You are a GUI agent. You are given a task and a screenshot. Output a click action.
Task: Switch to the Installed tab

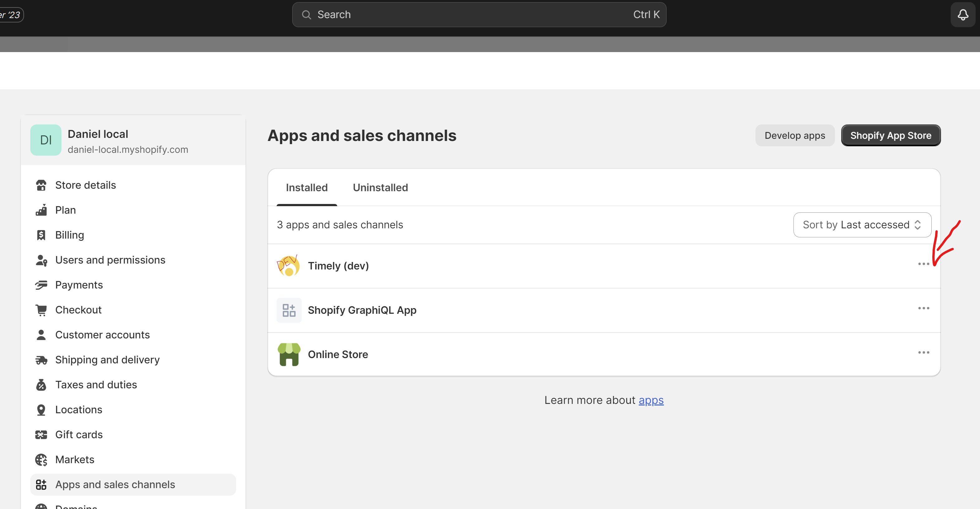pyautogui.click(x=307, y=187)
